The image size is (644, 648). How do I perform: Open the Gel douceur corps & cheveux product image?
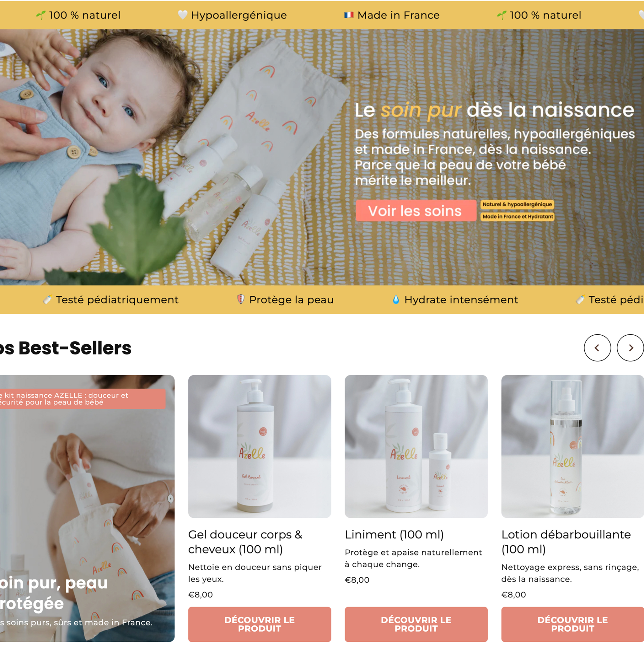260,446
